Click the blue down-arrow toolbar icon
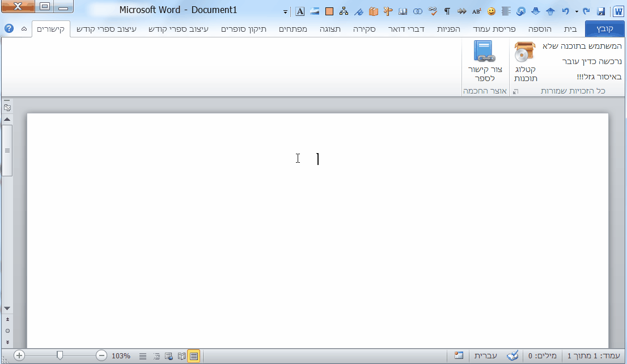The width and height of the screenshot is (627, 364). click(535, 11)
